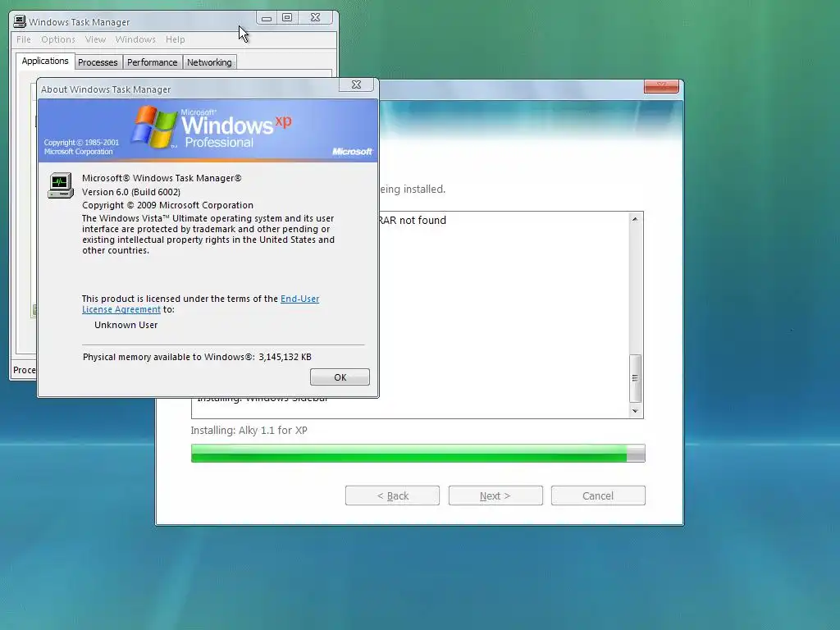Click 'Copyright © 2009 Microsoft Corporation' text
The image size is (840, 630).
coord(167,205)
